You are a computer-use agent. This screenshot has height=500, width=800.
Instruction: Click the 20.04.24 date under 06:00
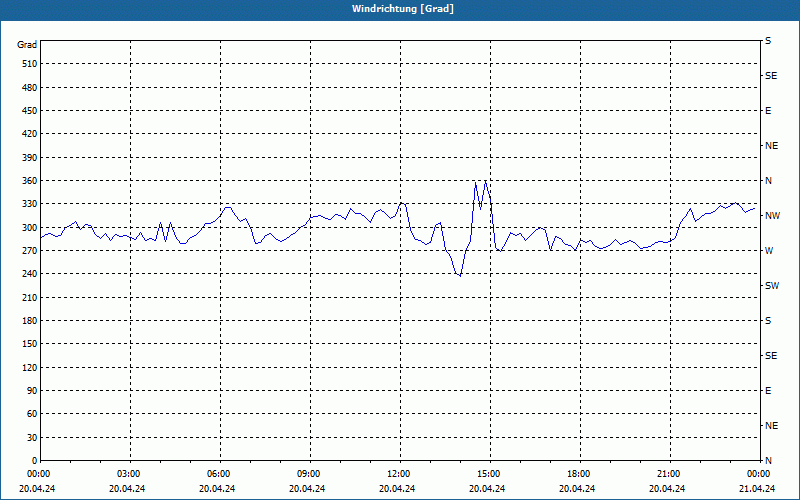coord(217,489)
